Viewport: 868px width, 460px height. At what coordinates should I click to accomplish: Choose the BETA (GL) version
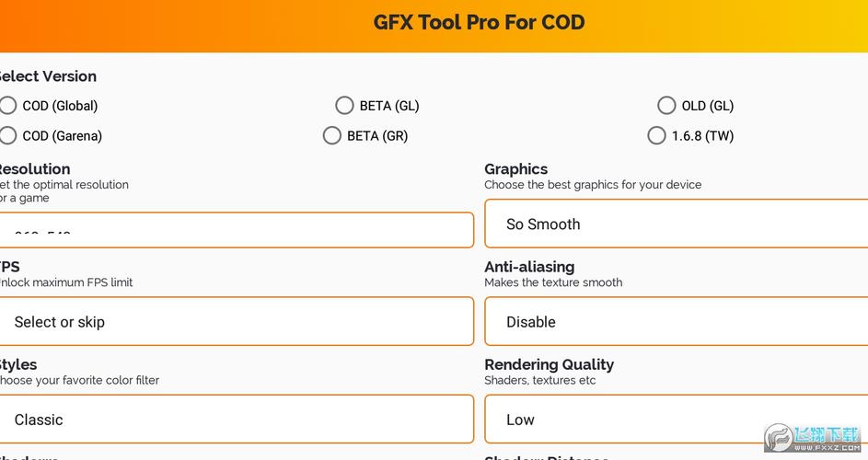[x=344, y=105]
